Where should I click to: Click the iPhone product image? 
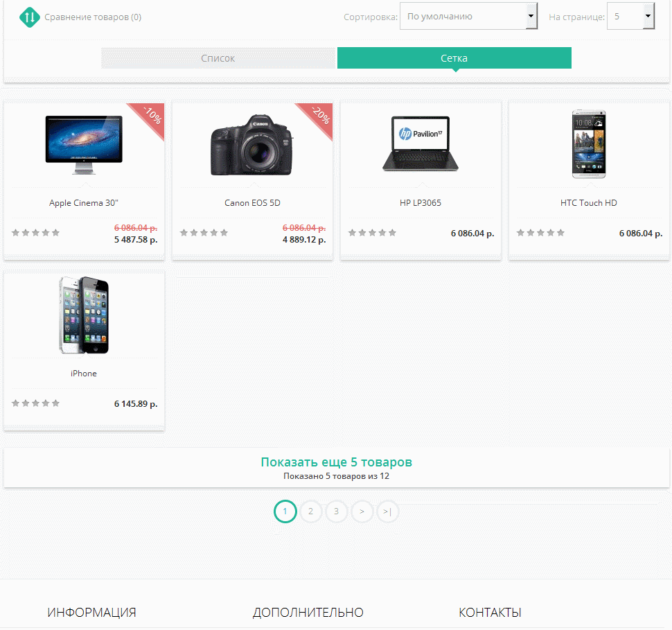[84, 315]
